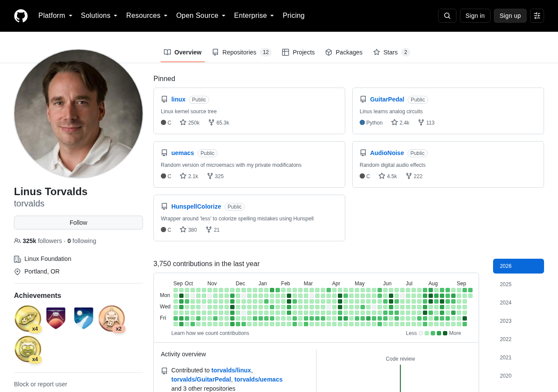Click the AudioNoise star count 4.5k

388,176
